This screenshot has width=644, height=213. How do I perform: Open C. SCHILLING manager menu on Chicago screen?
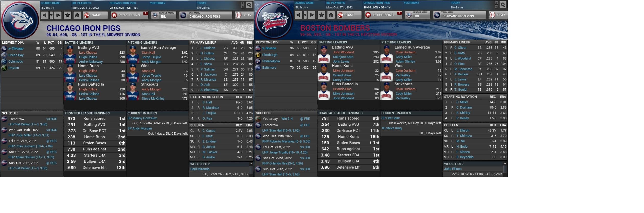click(129, 15)
